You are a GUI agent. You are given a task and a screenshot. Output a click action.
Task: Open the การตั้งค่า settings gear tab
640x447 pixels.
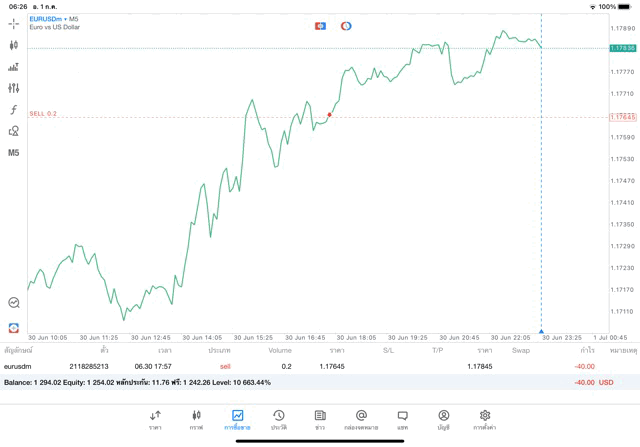485,420
